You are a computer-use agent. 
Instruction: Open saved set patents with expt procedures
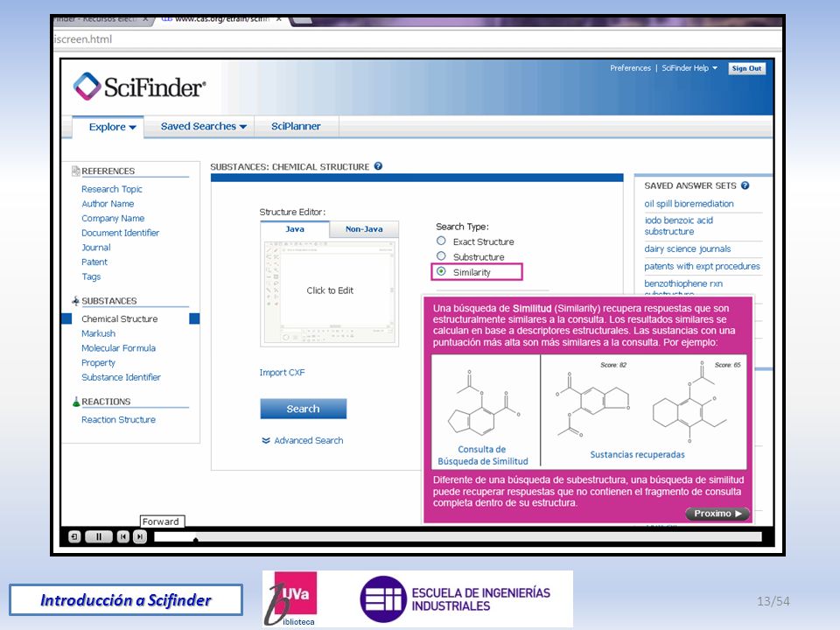702,266
